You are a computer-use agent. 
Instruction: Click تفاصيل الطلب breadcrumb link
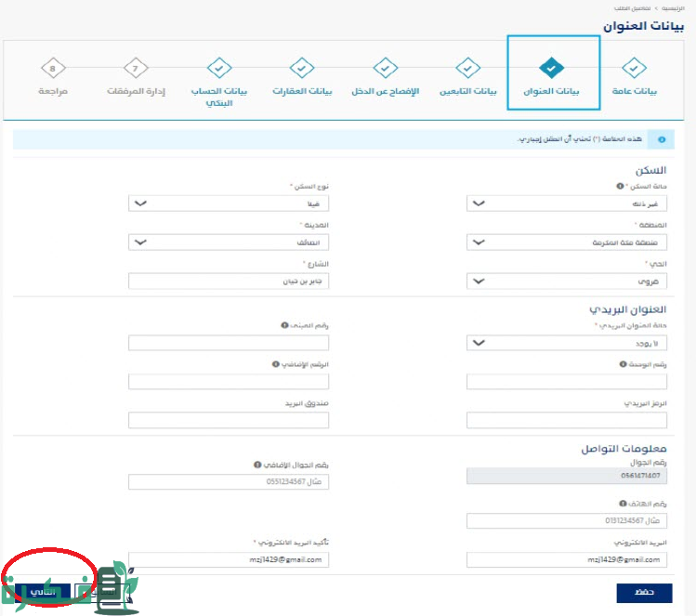tap(632, 8)
